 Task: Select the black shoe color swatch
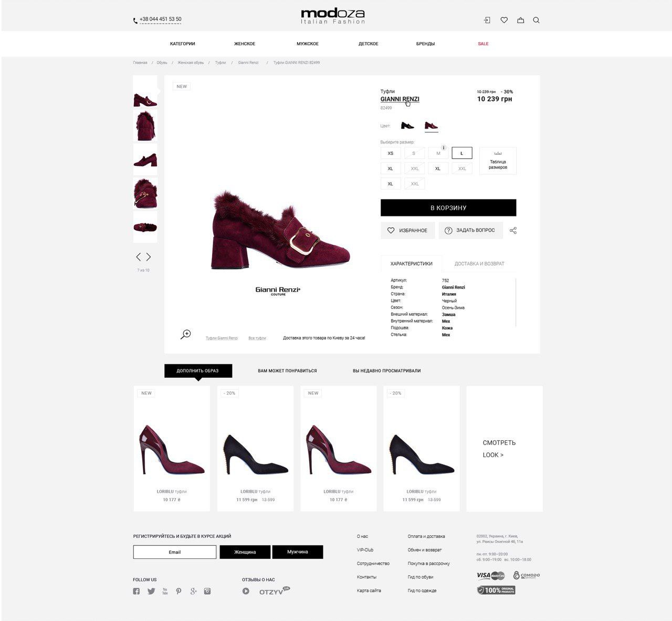click(407, 126)
